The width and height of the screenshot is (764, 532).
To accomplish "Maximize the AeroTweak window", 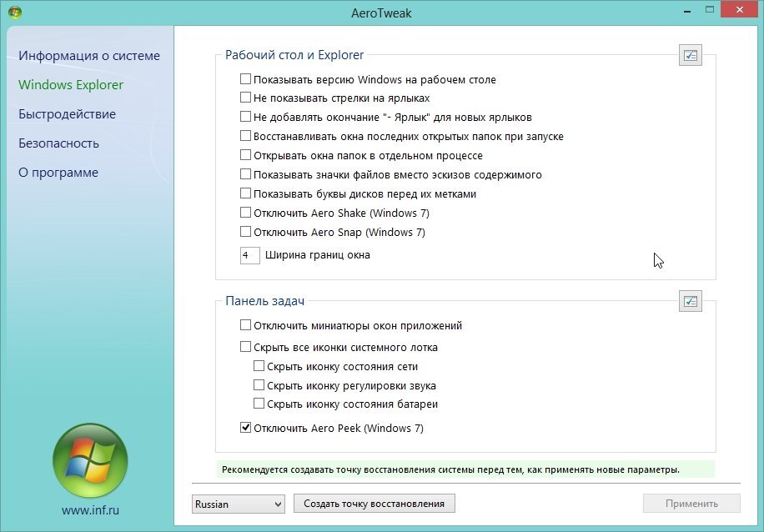I will pos(710,10).
